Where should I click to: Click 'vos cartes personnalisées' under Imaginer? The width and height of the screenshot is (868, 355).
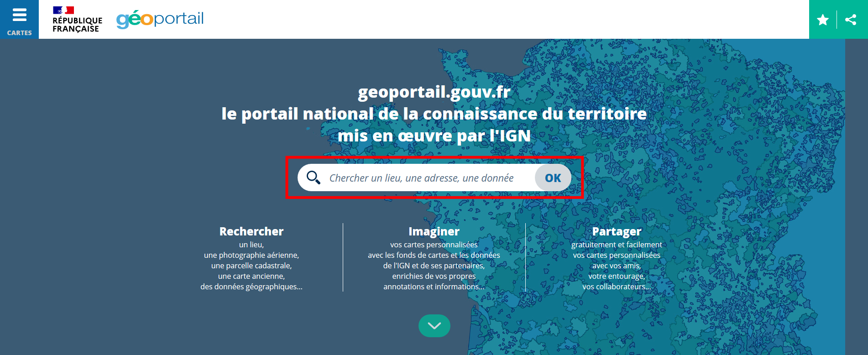[x=434, y=245]
